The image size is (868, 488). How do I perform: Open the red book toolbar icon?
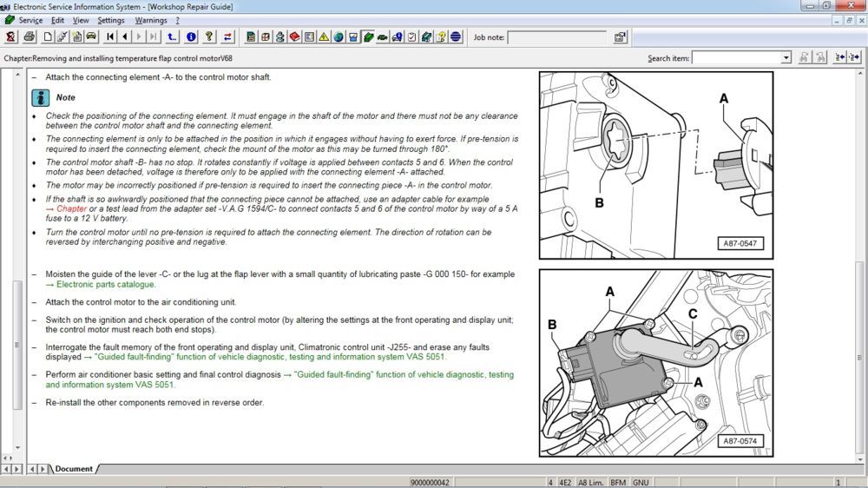click(x=295, y=37)
